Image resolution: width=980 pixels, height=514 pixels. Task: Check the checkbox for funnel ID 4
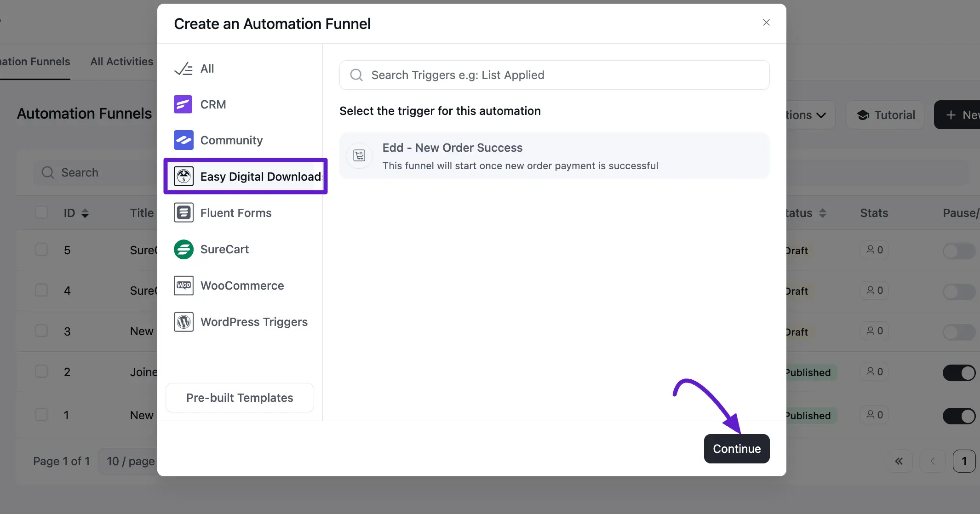41,290
